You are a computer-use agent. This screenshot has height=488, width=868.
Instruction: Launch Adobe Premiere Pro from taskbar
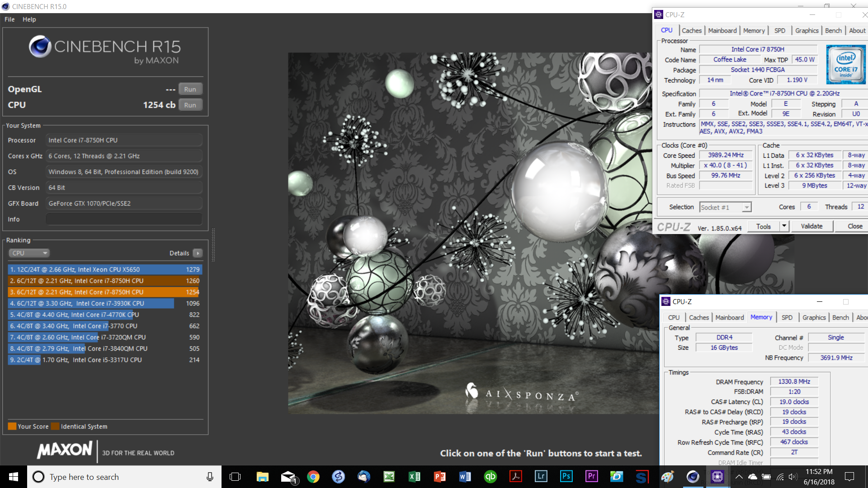(591, 477)
